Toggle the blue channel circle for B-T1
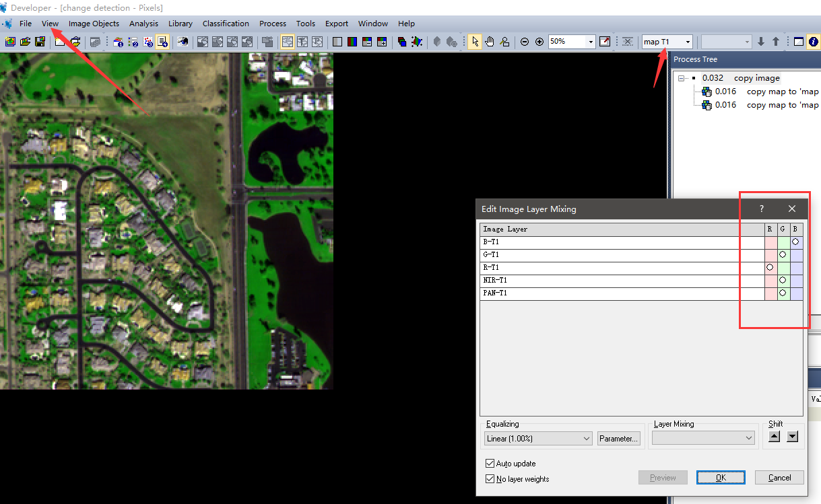821x504 pixels. pyautogui.click(x=796, y=242)
